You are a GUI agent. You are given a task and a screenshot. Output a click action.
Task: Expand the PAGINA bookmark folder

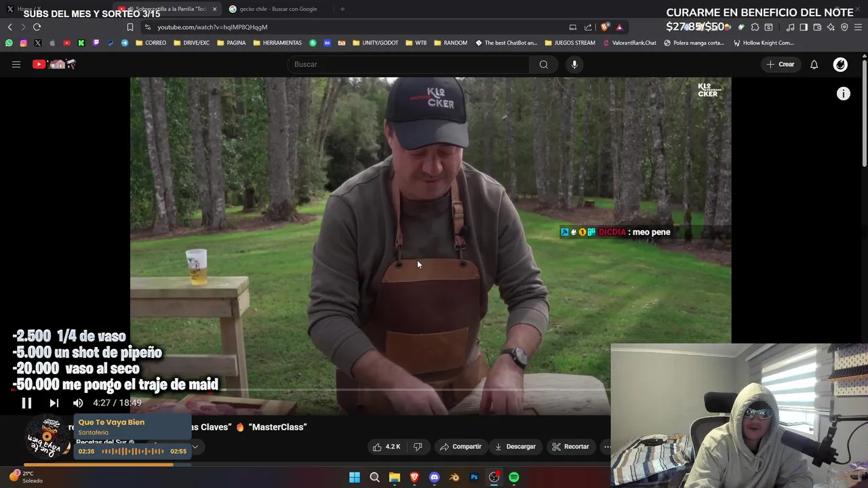[x=231, y=43]
